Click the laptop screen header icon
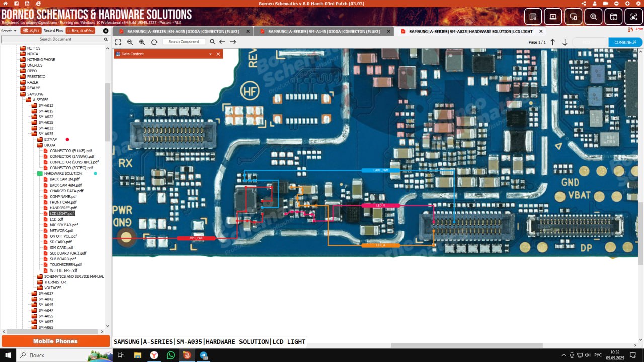Screen dimensions: 644x362 pyautogui.click(x=553, y=17)
